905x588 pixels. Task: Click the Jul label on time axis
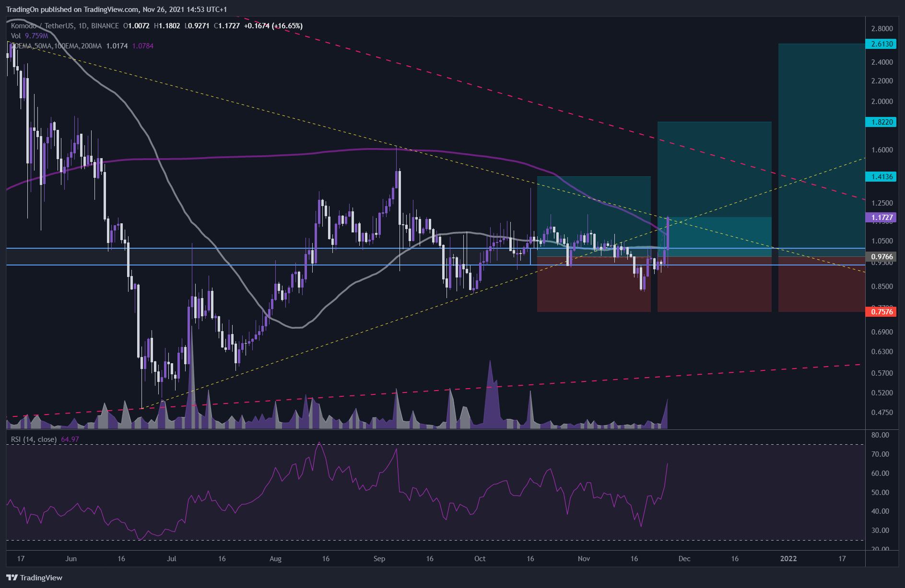coord(172,559)
